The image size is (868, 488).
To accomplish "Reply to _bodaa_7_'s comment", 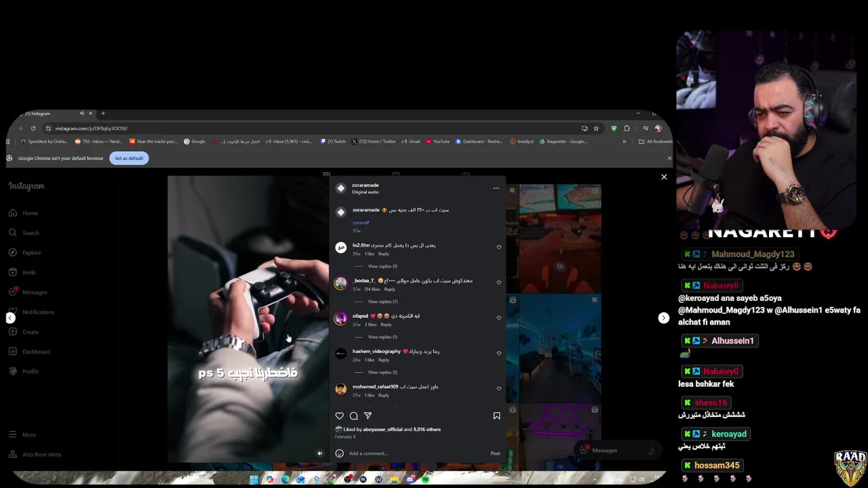I will (x=389, y=289).
